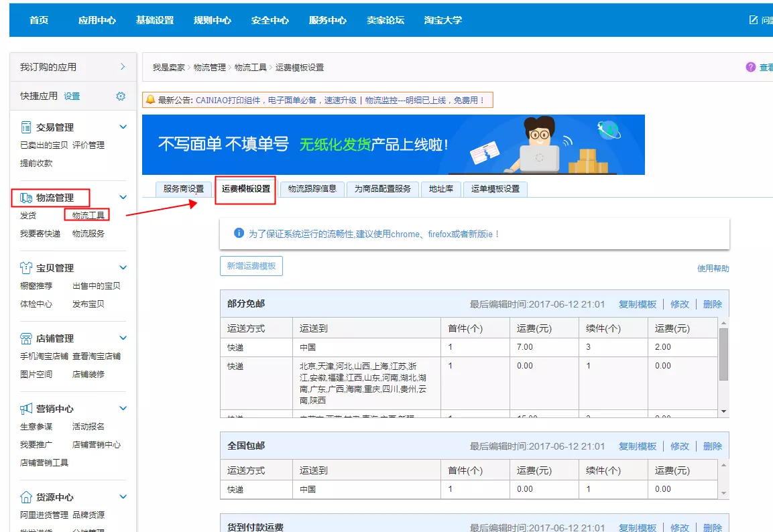Collapse the 店铺管理 section chevron
Screen dimensions: 773x532
coord(123,338)
